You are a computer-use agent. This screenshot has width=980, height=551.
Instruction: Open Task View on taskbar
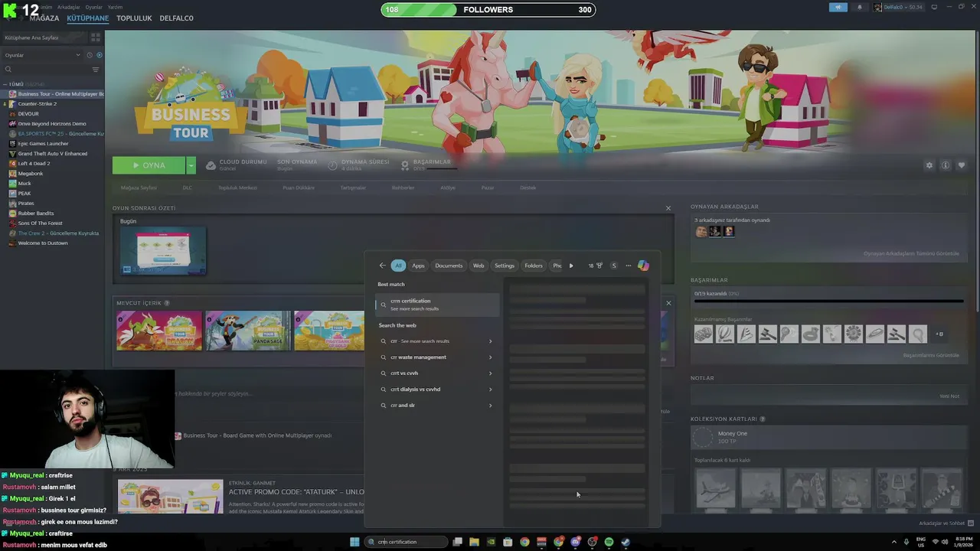pyautogui.click(x=457, y=542)
